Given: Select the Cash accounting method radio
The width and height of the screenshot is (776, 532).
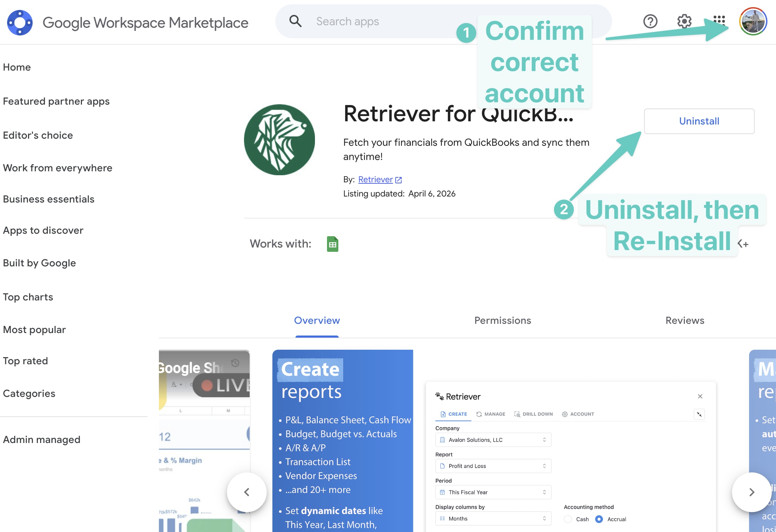Looking at the screenshot, I should pos(568,519).
